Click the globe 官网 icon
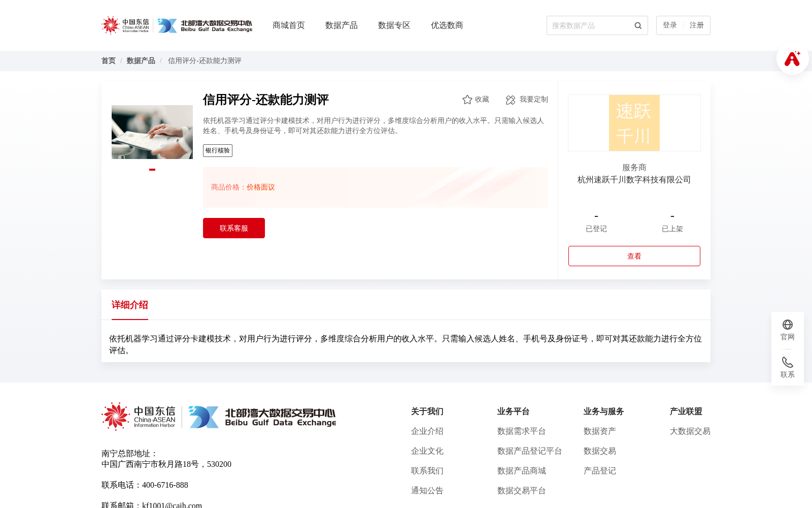The image size is (812, 508). coord(788,325)
